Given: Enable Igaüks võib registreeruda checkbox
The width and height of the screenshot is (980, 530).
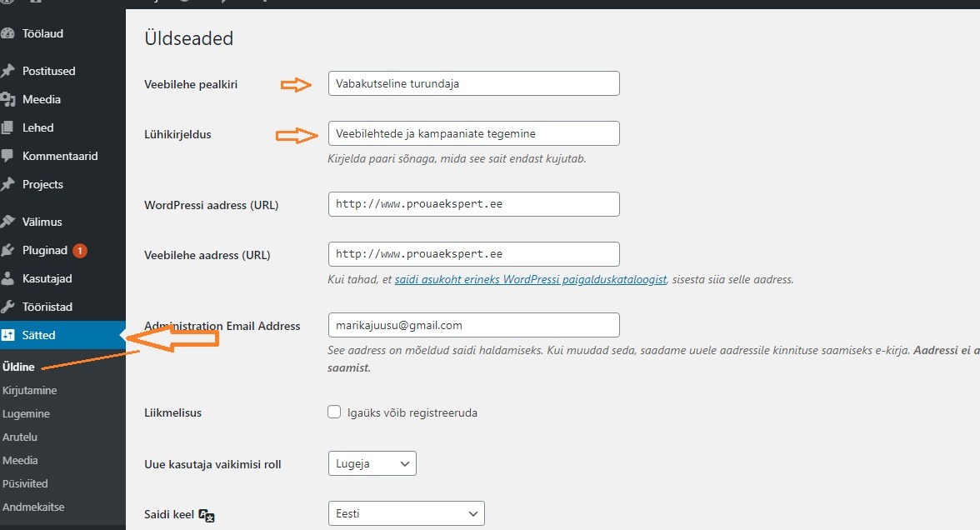Looking at the screenshot, I should tap(334, 412).
